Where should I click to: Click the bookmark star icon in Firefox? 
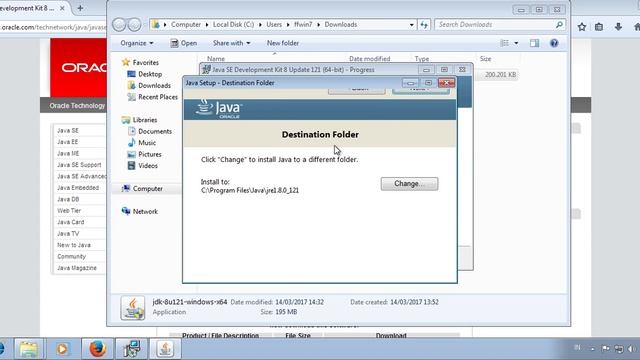point(582,27)
